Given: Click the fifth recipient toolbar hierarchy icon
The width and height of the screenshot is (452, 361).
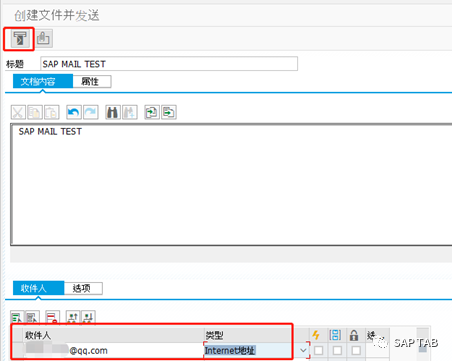Looking at the screenshot, I should pos(88,317).
